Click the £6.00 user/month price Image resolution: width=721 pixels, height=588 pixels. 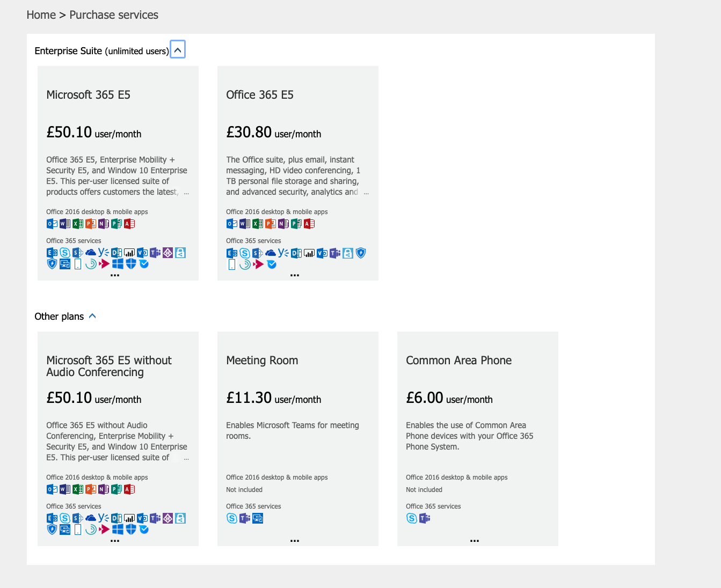coord(449,398)
